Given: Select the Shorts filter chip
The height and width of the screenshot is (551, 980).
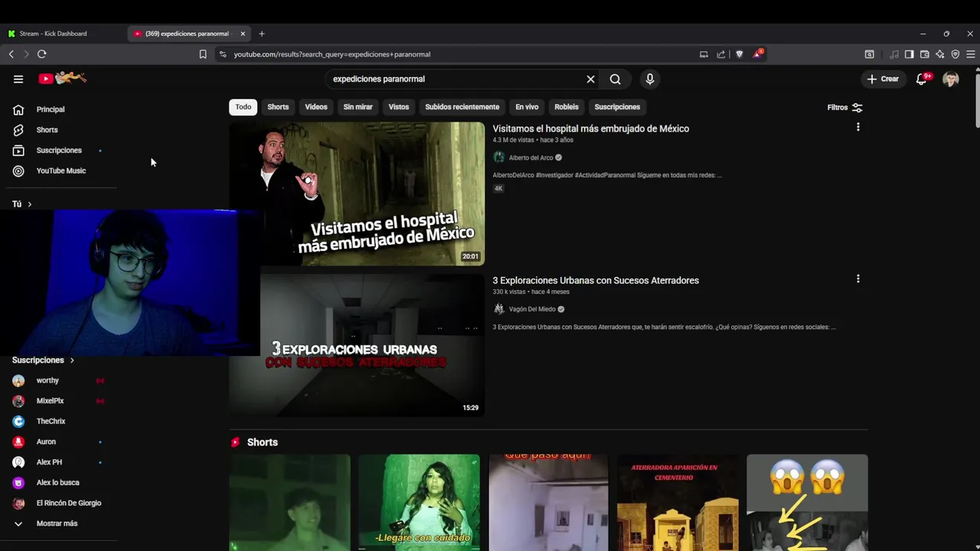Looking at the screenshot, I should 278,107.
